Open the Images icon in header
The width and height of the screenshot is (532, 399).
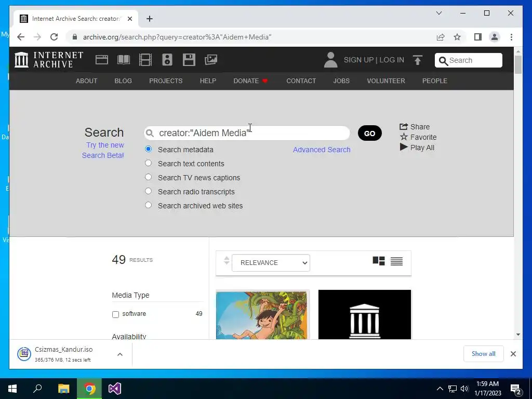tap(211, 60)
